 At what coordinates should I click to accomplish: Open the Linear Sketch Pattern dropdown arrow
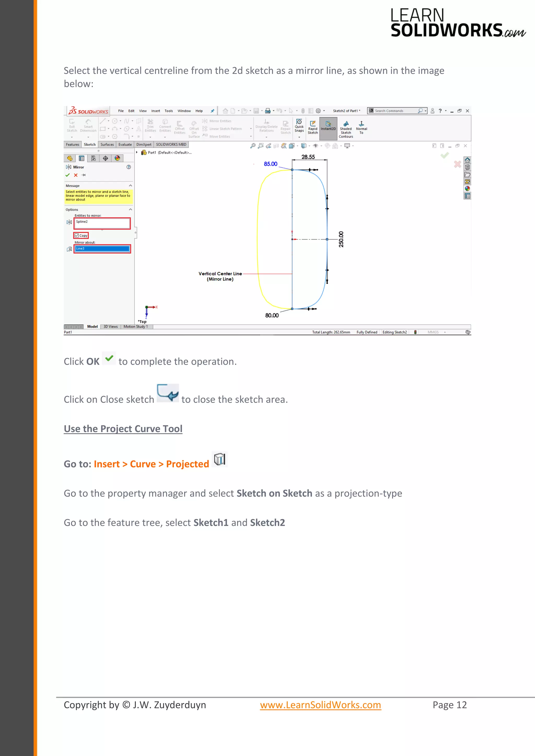(x=251, y=129)
